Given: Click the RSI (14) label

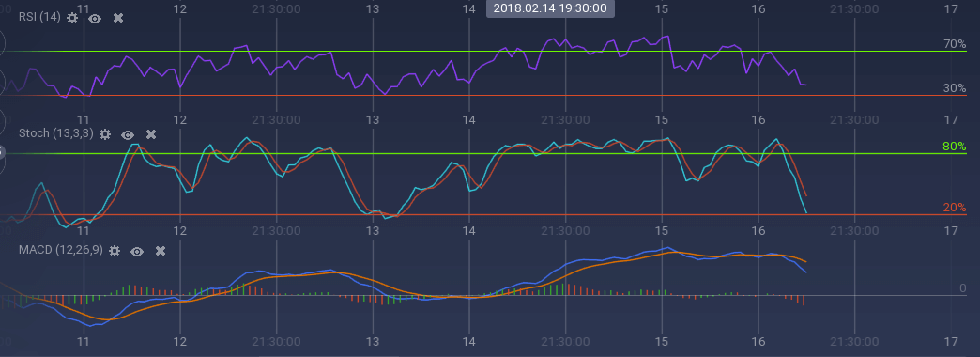Looking at the screenshot, I should pos(39,18).
